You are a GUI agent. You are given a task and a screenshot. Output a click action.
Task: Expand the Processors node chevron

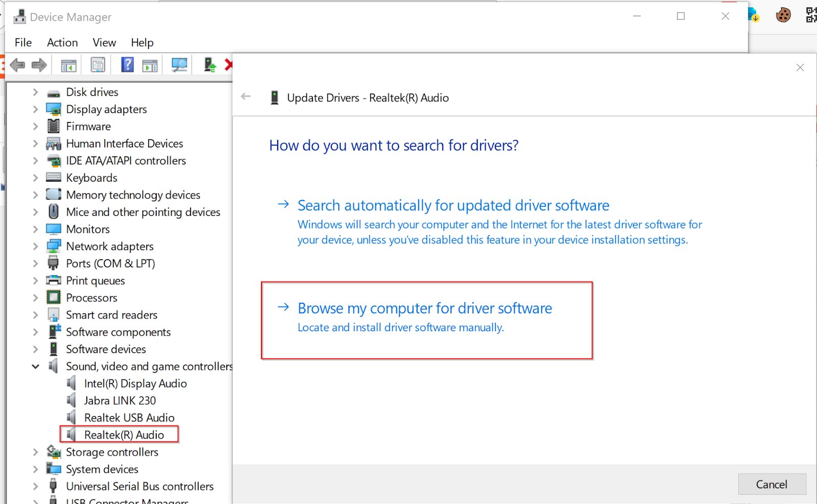click(35, 297)
